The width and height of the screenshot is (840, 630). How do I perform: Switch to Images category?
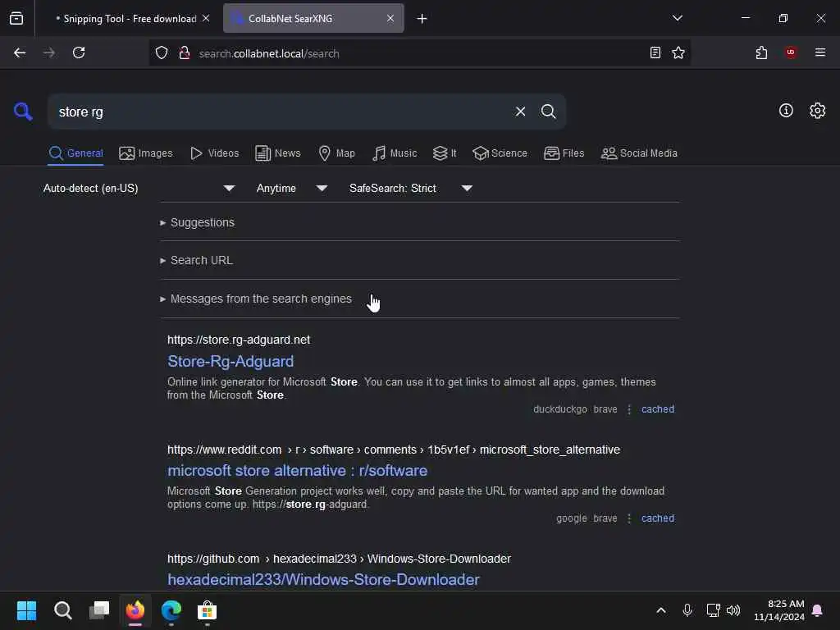[146, 153]
